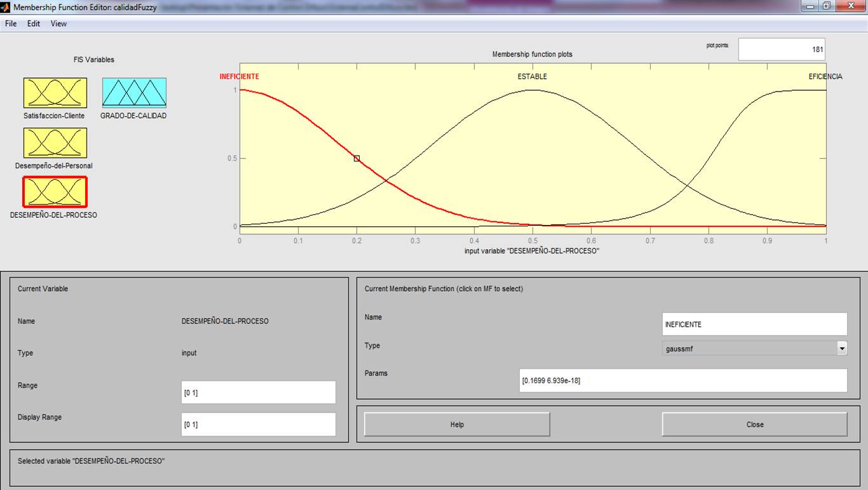Edit the membership function Name field
868x490 pixels.
(x=755, y=324)
